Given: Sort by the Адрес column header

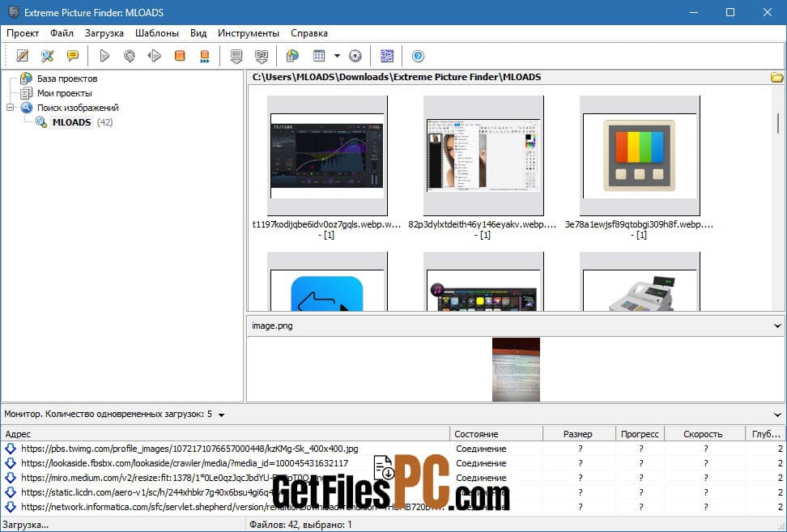Looking at the screenshot, I should (x=225, y=434).
